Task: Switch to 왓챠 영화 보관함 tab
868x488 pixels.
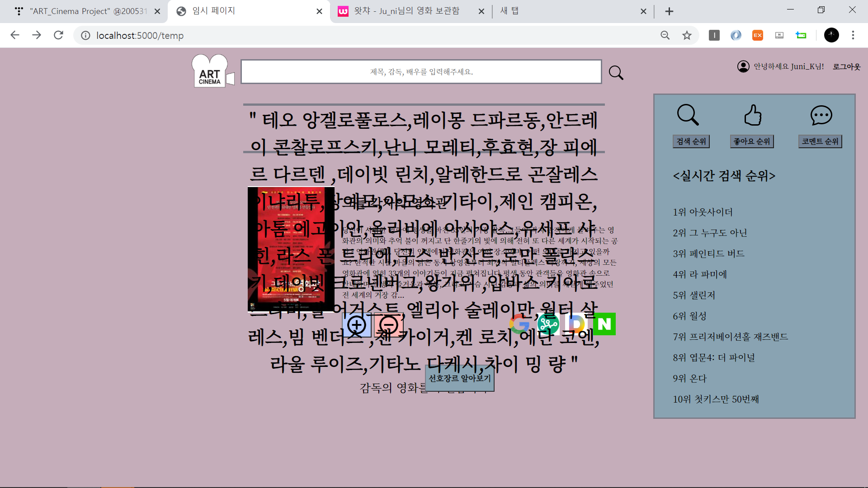Action: [406, 11]
